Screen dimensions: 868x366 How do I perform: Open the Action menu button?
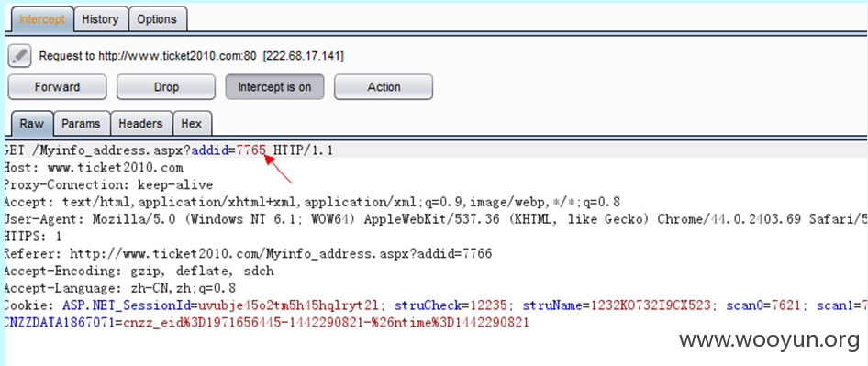coord(384,87)
